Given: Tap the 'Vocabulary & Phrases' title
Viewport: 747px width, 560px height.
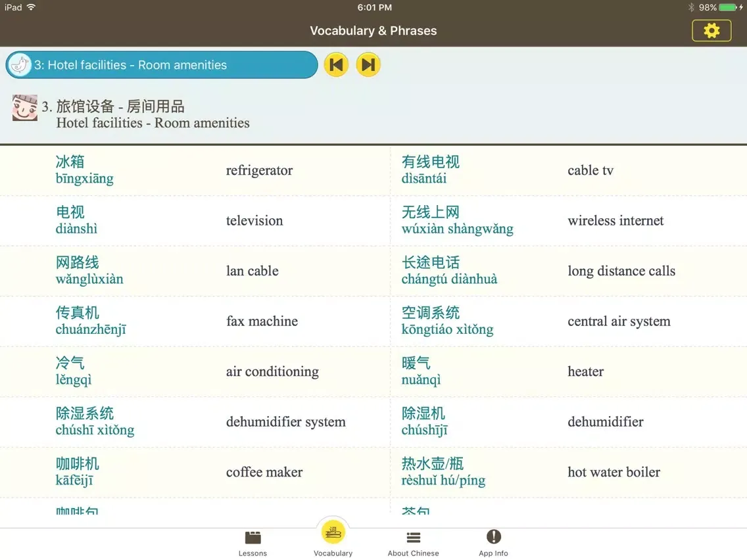Looking at the screenshot, I should (373, 30).
